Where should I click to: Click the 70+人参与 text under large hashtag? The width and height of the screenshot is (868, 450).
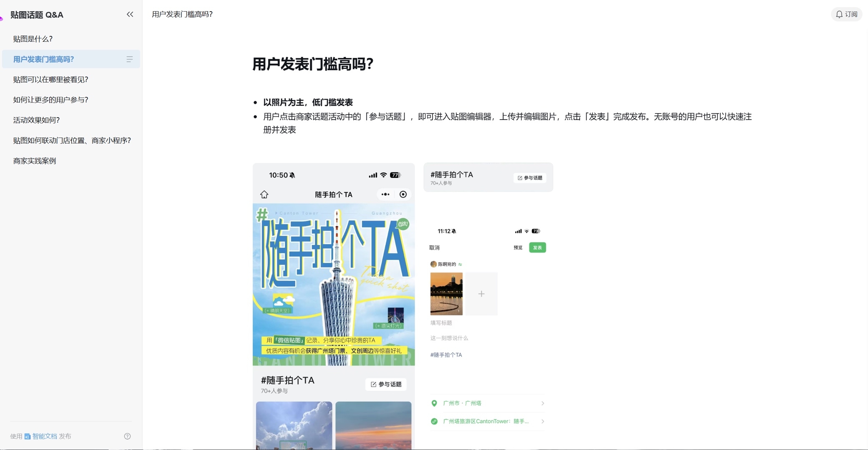(x=274, y=391)
